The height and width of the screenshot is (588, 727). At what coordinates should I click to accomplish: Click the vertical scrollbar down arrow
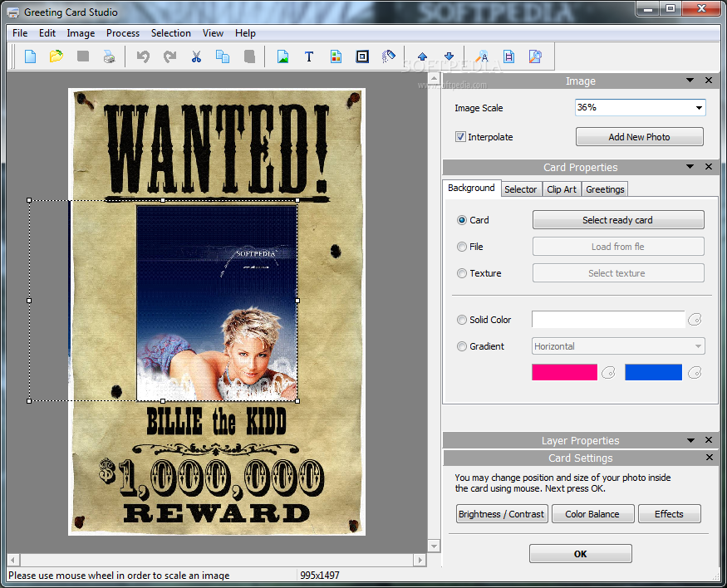click(434, 546)
